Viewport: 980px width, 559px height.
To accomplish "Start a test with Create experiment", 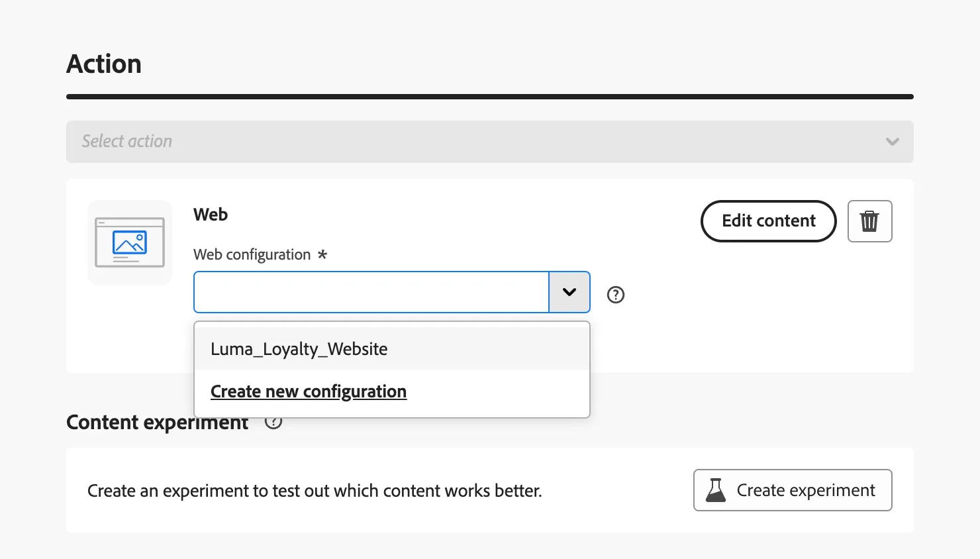I will 793,490.
